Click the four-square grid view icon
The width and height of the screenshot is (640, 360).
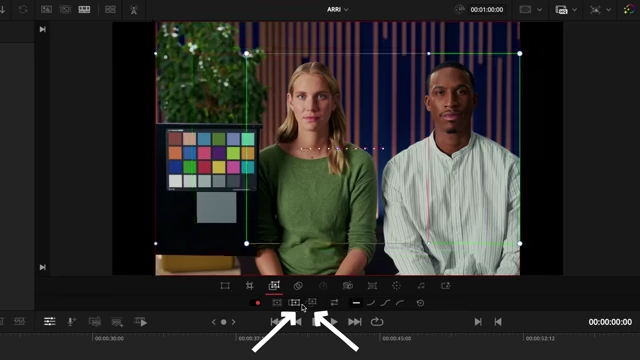pyautogui.click(x=110, y=9)
